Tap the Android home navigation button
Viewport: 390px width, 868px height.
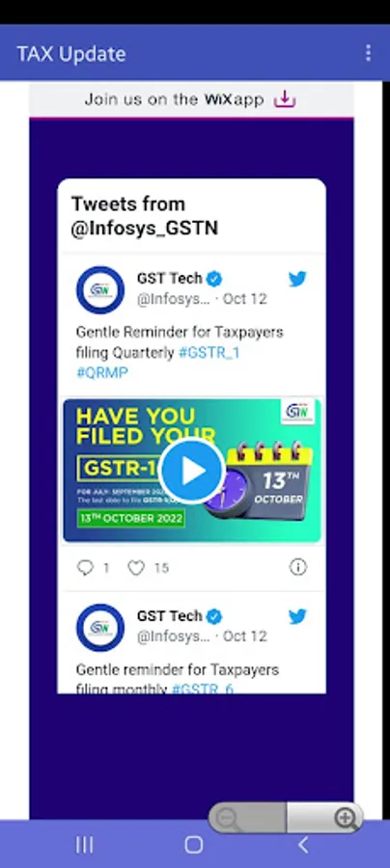194,845
